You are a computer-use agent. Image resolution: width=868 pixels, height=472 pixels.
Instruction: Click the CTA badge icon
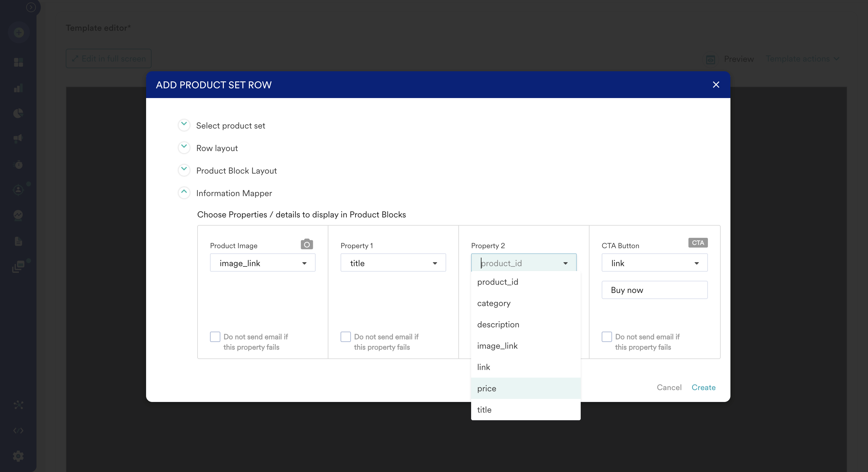pyautogui.click(x=698, y=243)
